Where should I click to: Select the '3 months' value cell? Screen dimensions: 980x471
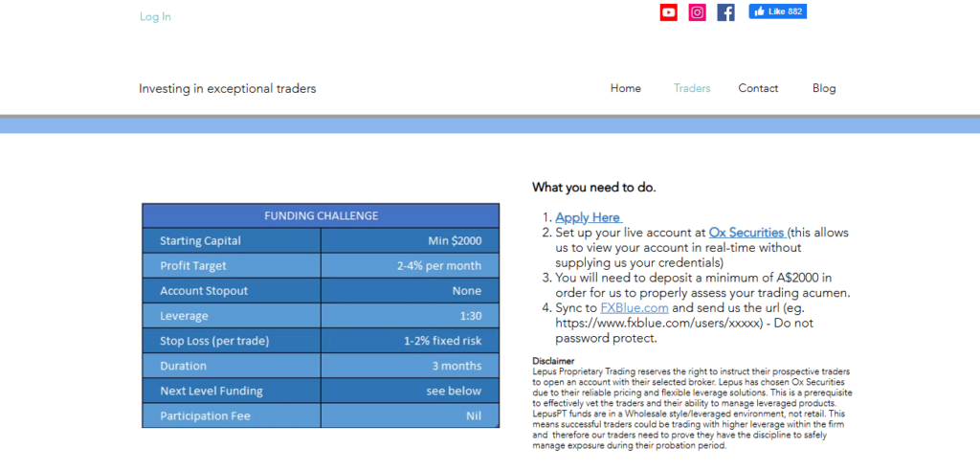[410, 366]
